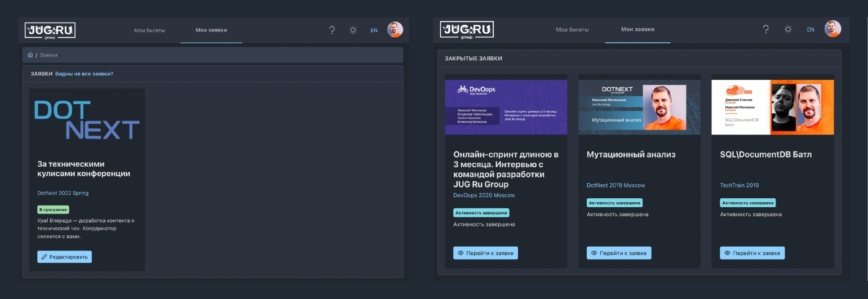Toggle light theme sun icon in left window
This screenshot has width=868, height=299.
(353, 30)
